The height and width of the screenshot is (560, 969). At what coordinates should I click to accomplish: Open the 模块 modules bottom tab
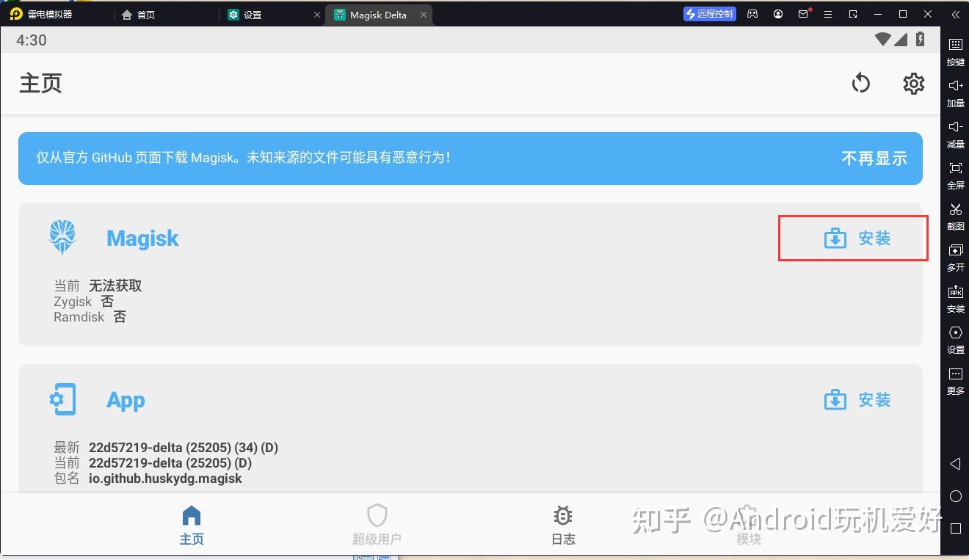[x=748, y=526]
